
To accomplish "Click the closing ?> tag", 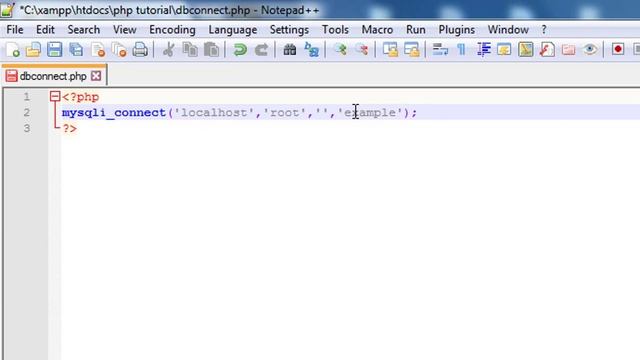I will click(70, 129).
